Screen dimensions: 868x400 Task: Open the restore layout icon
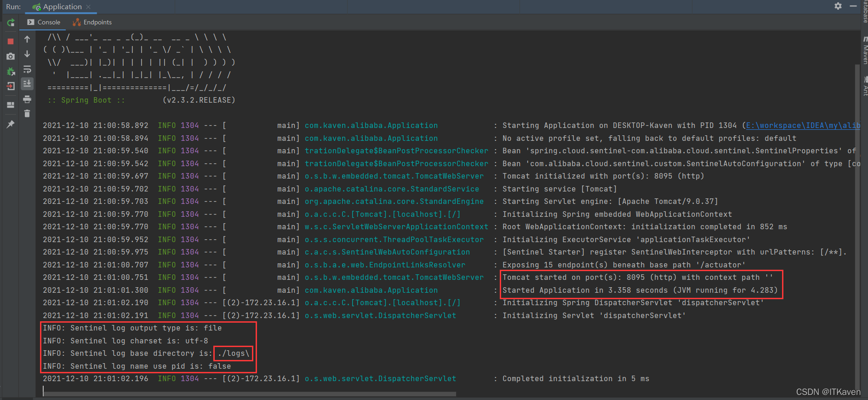(x=11, y=105)
